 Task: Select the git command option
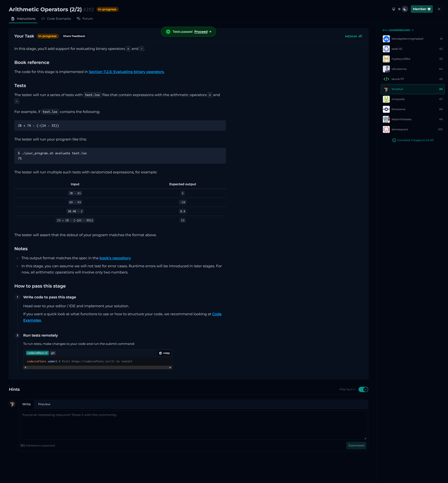[53, 353]
